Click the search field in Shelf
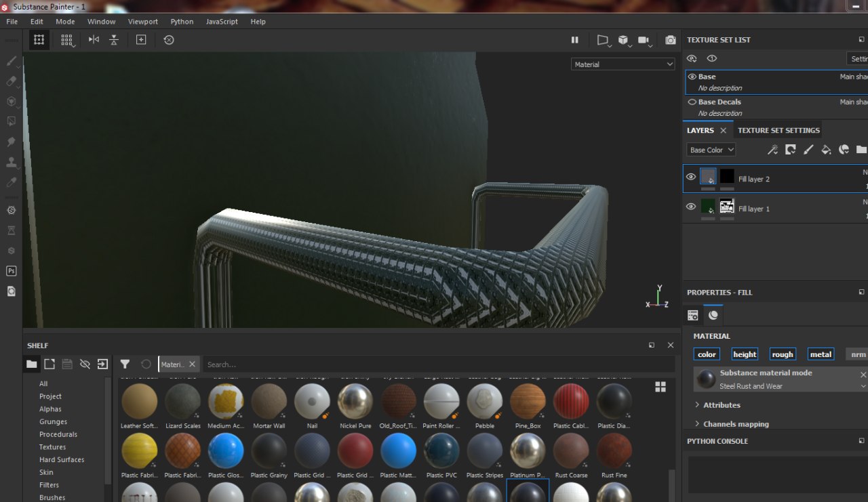The image size is (868, 502). point(439,364)
